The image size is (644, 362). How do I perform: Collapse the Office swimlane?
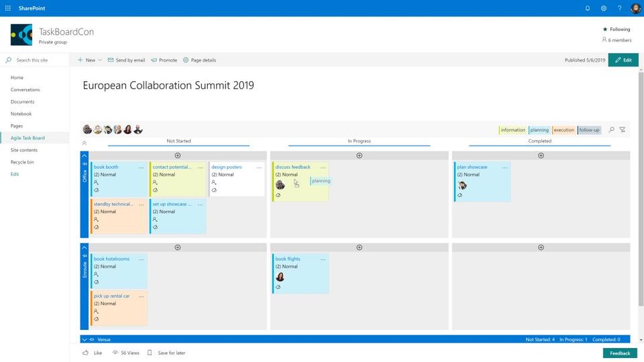85,156
